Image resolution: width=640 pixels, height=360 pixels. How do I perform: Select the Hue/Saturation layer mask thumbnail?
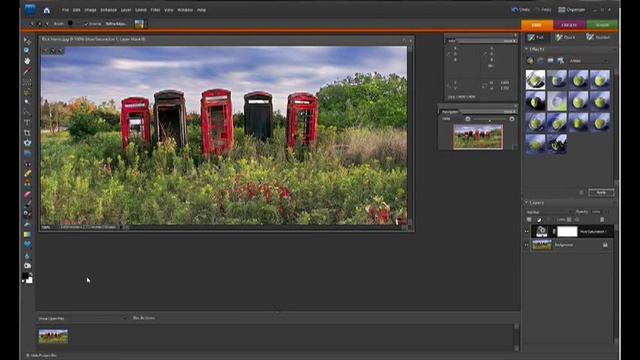[567, 231]
